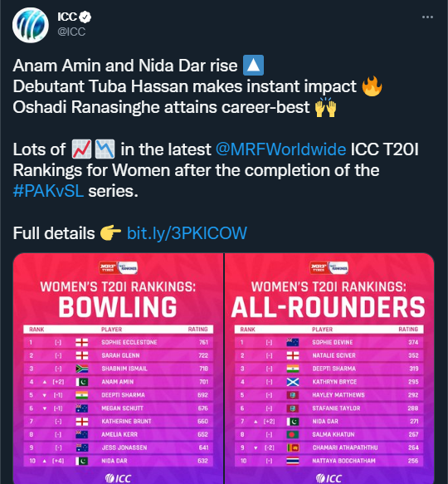
Task: Click the chart increasing emoji
Action: 81,149
